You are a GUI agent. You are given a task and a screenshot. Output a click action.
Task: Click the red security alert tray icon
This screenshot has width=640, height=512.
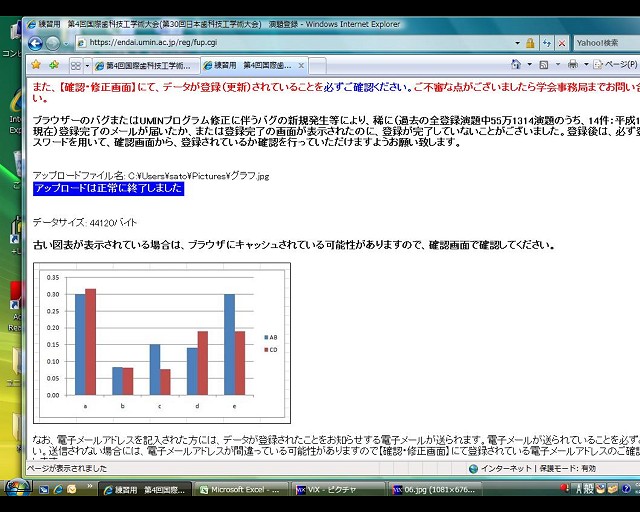[x=565, y=488]
